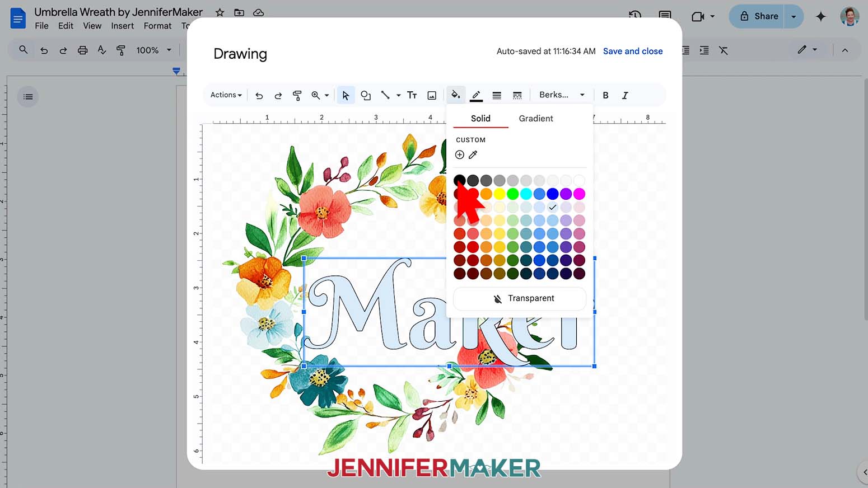The image size is (868, 488).
Task: Open the comments icon
Action: (665, 15)
